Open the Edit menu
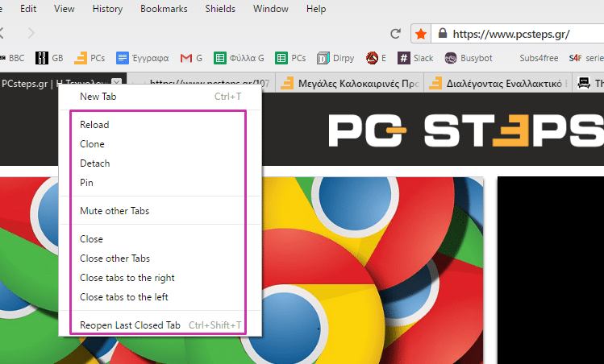Image resolution: width=604 pixels, height=364 pixels. coord(28,9)
